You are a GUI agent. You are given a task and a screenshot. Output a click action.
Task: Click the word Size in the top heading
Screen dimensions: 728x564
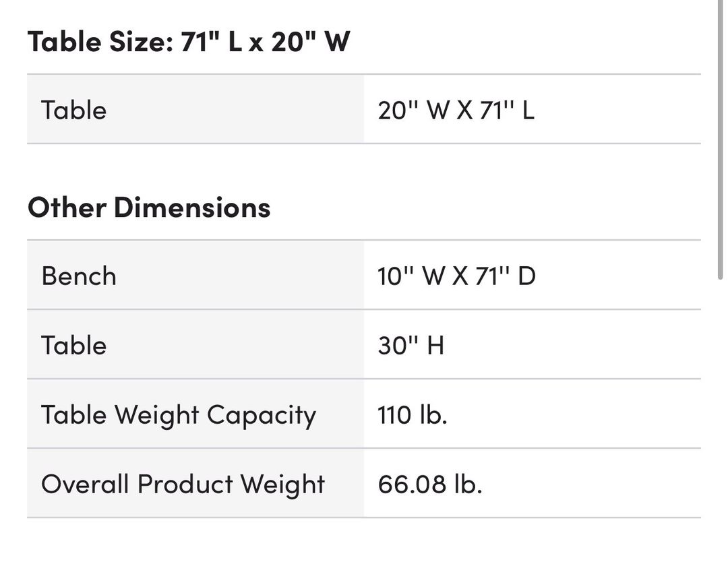point(141,42)
